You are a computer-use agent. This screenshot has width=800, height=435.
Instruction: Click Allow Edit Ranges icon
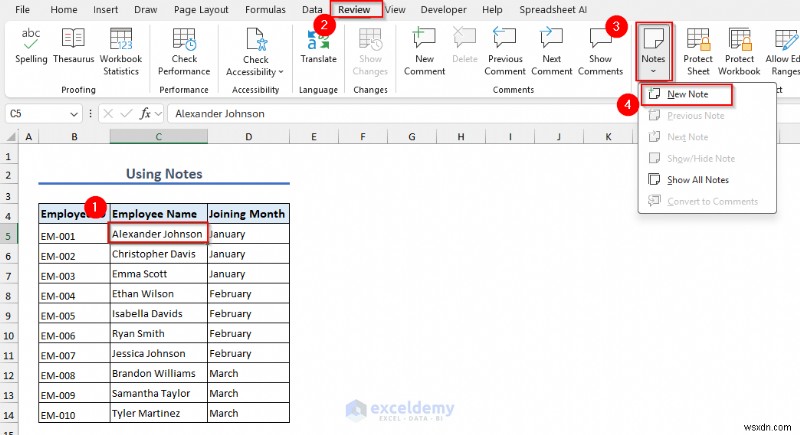(x=785, y=39)
